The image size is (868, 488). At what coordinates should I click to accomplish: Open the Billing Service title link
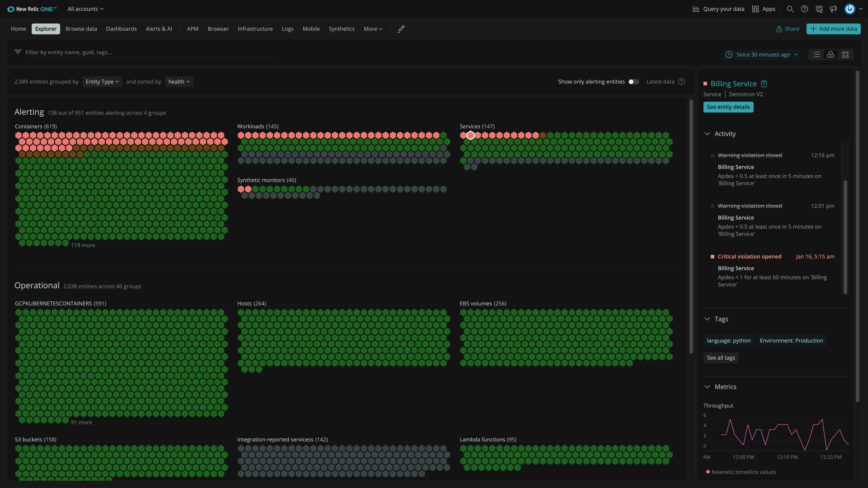click(734, 84)
